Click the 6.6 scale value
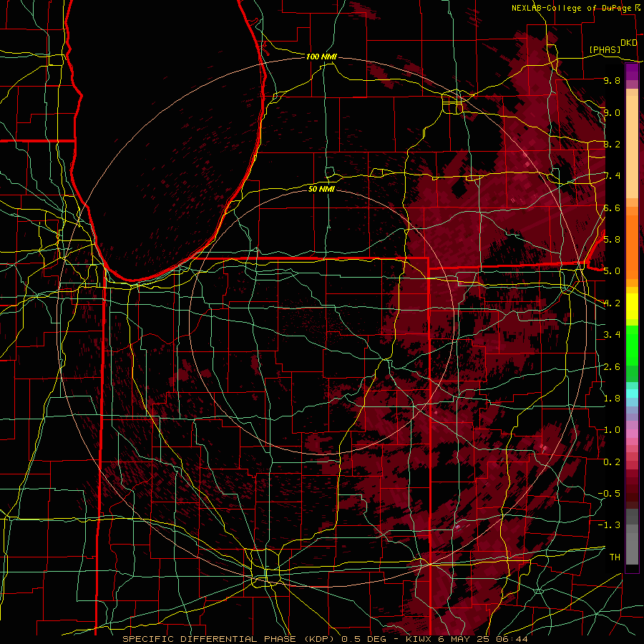Image resolution: width=644 pixels, height=644 pixels. click(612, 208)
